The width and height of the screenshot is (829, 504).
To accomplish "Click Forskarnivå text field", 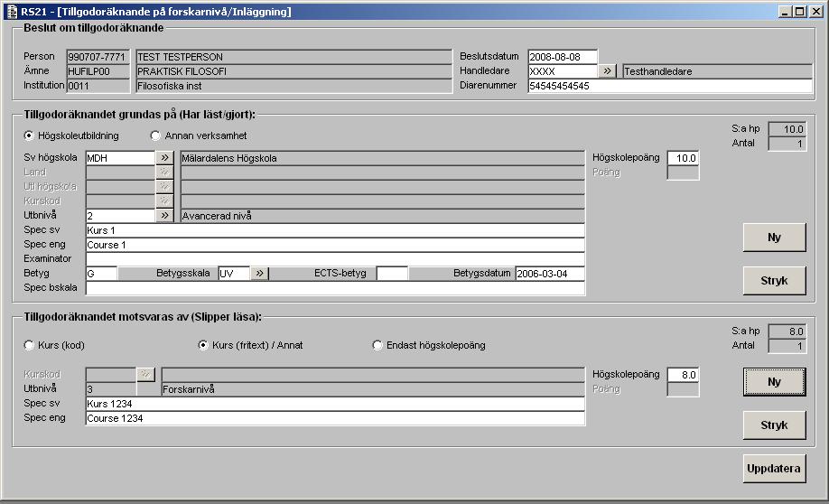I will (373, 389).
